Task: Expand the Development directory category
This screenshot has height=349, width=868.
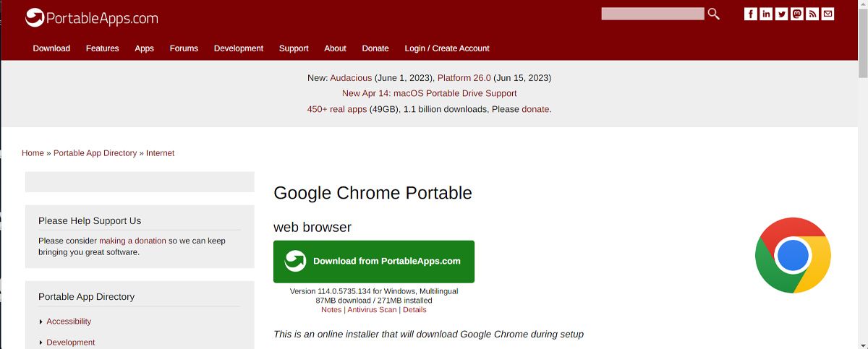Action: (x=70, y=342)
